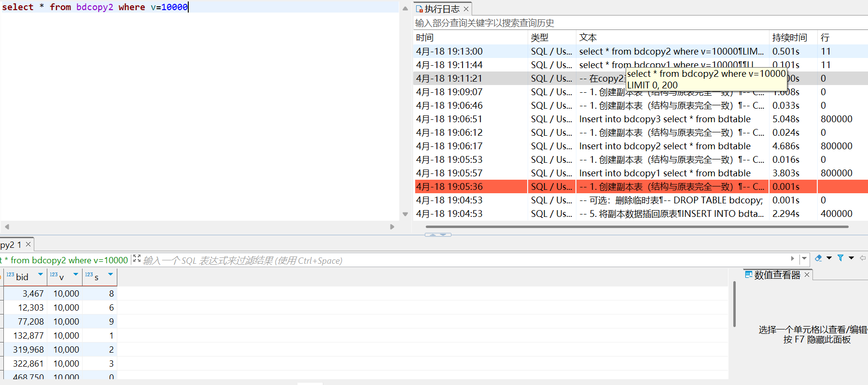Click the 数值查看器 panel icon

(x=748, y=274)
